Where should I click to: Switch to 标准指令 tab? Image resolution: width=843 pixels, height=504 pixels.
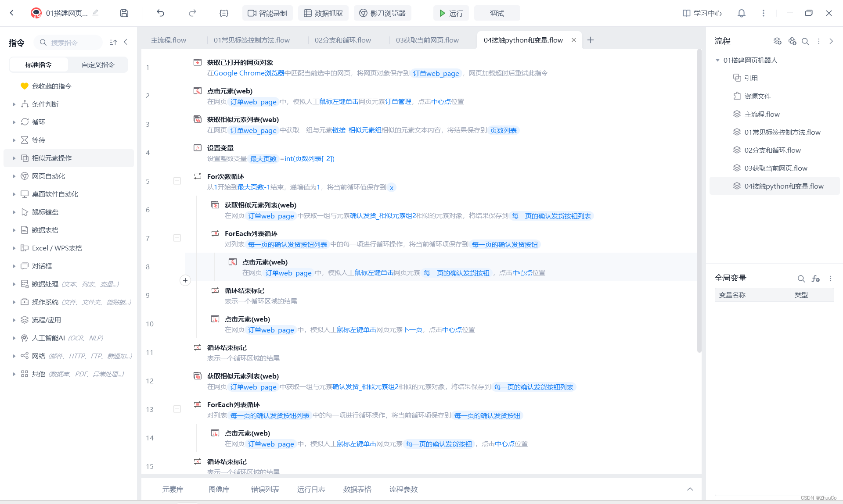[x=39, y=64]
